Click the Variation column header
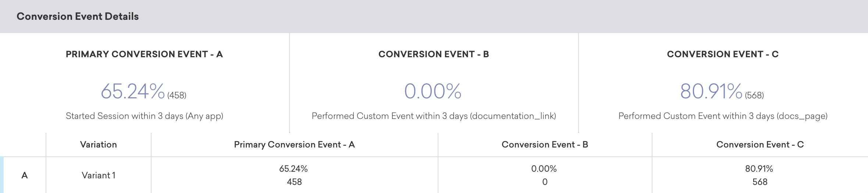This screenshot has height=193, width=868. point(98,145)
